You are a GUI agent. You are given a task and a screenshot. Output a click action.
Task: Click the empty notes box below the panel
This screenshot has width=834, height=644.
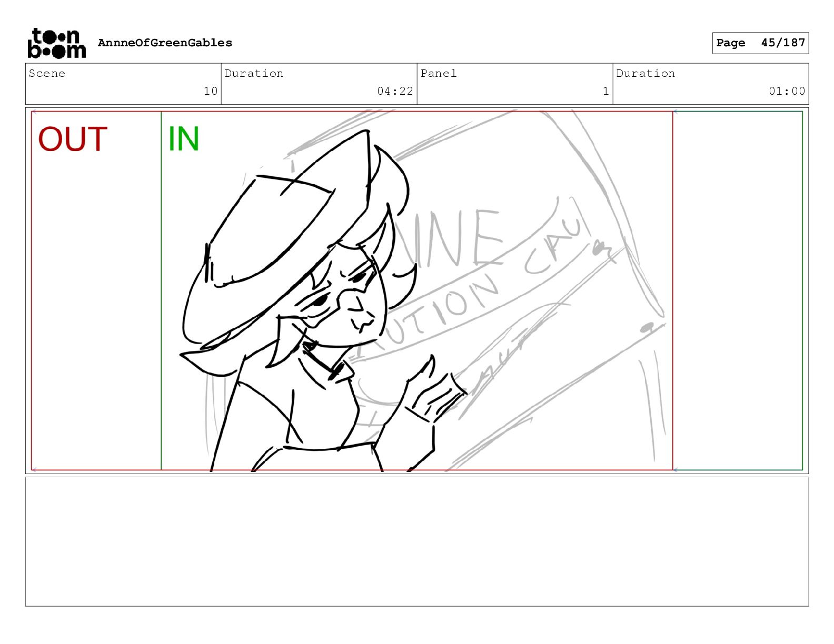coord(416,541)
